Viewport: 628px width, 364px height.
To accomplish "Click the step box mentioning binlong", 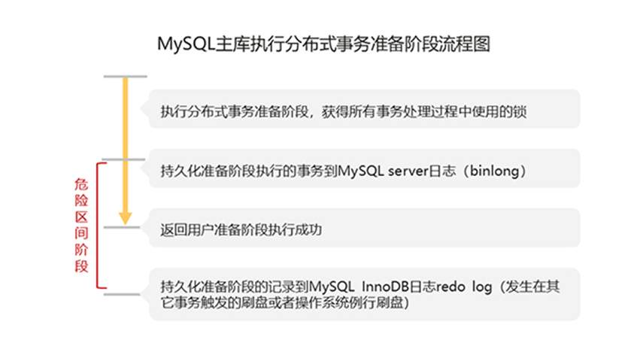I will pyautogui.click(x=365, y=168).
